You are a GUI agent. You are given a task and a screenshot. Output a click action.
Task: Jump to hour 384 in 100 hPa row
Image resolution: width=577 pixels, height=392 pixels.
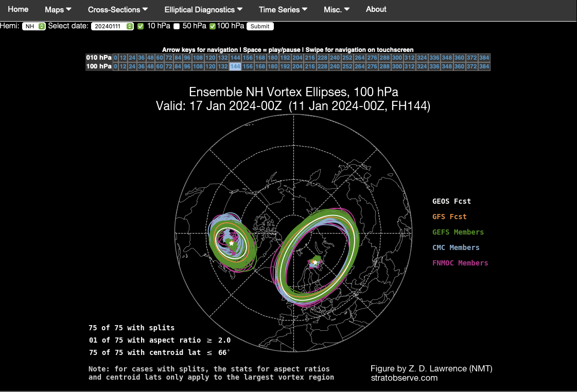point(484,66)
